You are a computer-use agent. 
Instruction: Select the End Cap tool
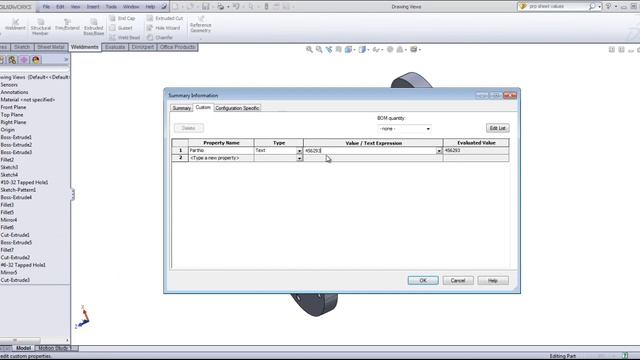(x=122, y=18)
